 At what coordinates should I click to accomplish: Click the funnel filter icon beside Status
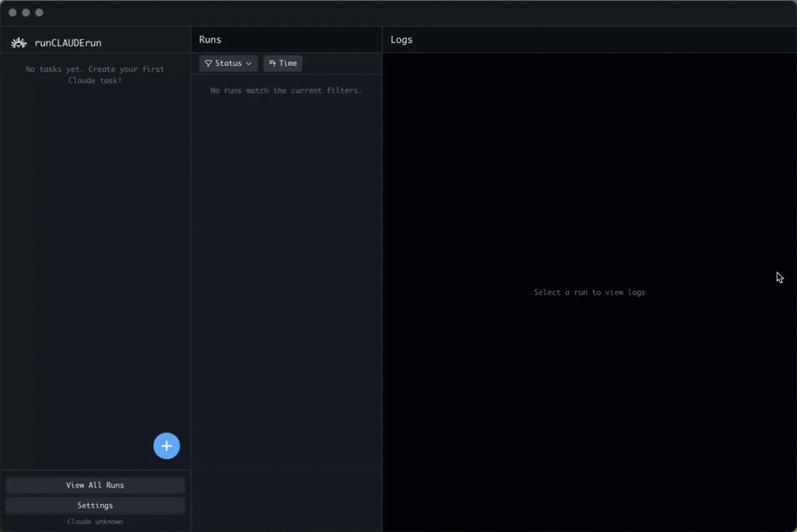tap(209, 64)
